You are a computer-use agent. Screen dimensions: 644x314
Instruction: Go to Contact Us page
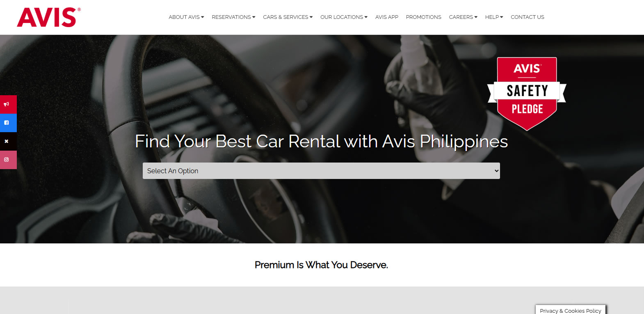pyautogui.click(x=528, y=17)
